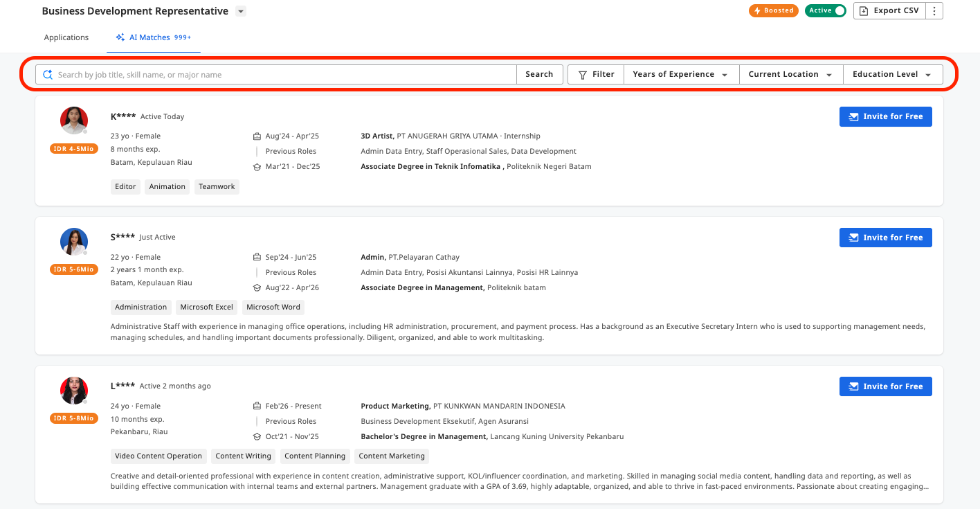Click S**** candidate's briefcase work icon
980x509 pixels.
257,258
